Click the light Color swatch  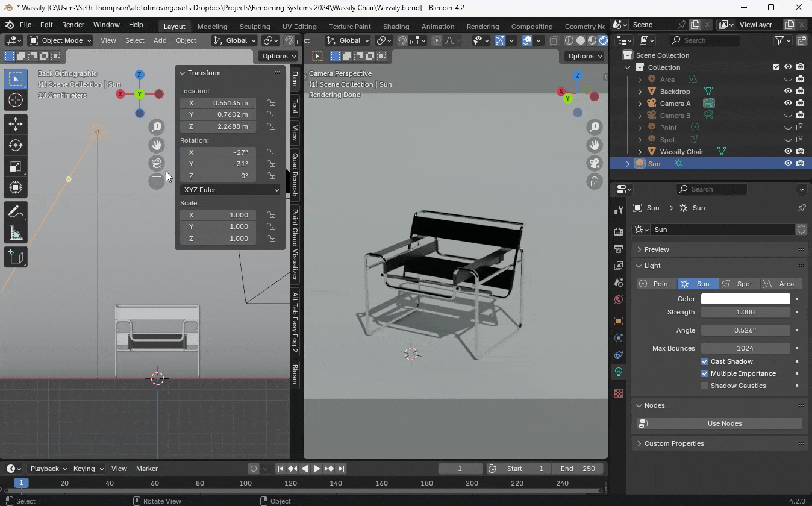coord(745,299)
